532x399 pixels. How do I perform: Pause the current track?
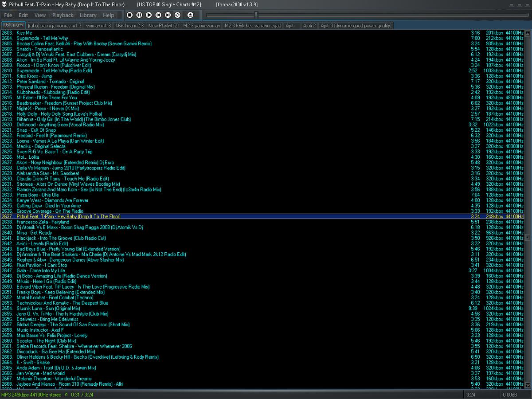(139, 15)
